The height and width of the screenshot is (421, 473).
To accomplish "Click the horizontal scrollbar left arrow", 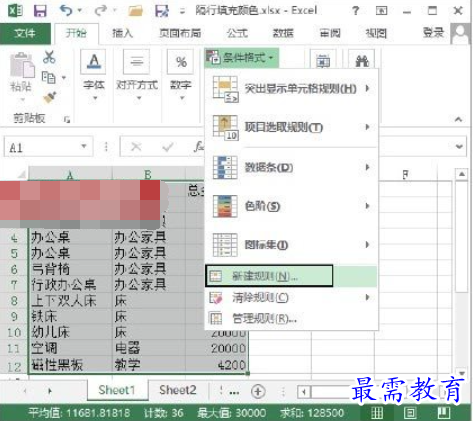I will 304,392.
